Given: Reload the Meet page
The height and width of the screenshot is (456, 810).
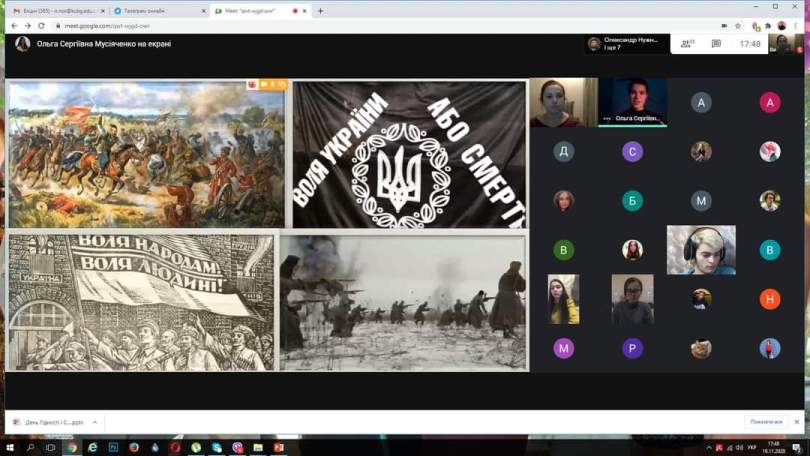Looking at the screenshot, I should [41, 26].
